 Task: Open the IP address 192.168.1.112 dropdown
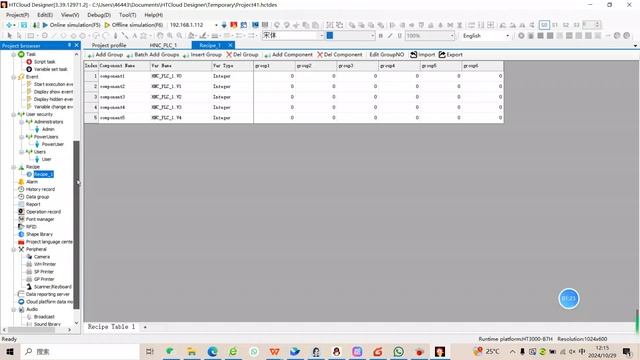click(216, 25)
